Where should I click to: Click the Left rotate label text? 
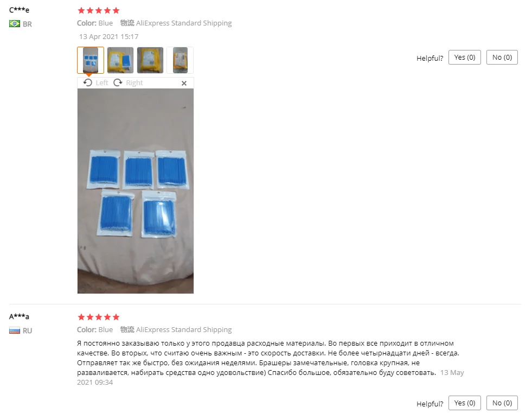[x=102, y=83]
